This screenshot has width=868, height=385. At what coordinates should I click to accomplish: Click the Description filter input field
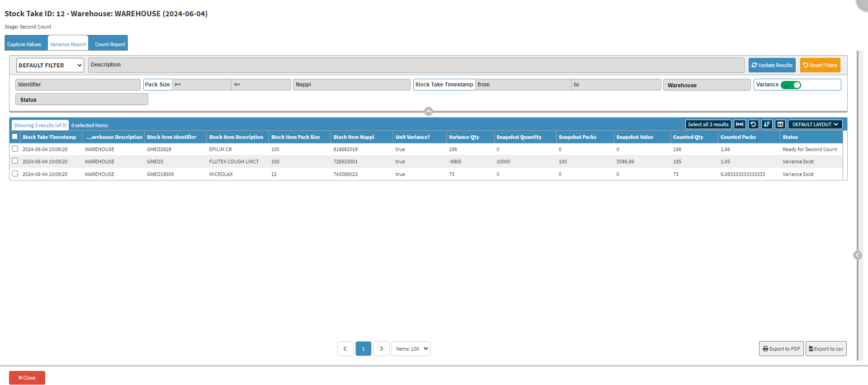point(416,65)
